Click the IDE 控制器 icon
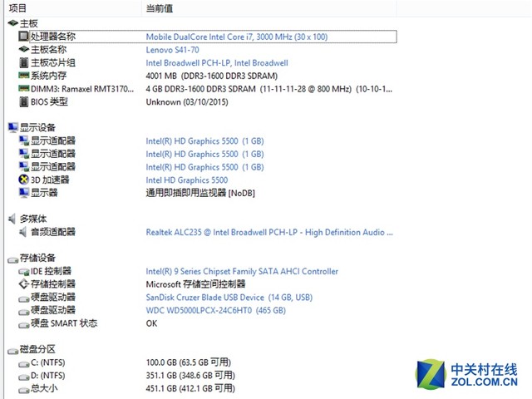Viewport: 532px width, 399px height. 24,272
